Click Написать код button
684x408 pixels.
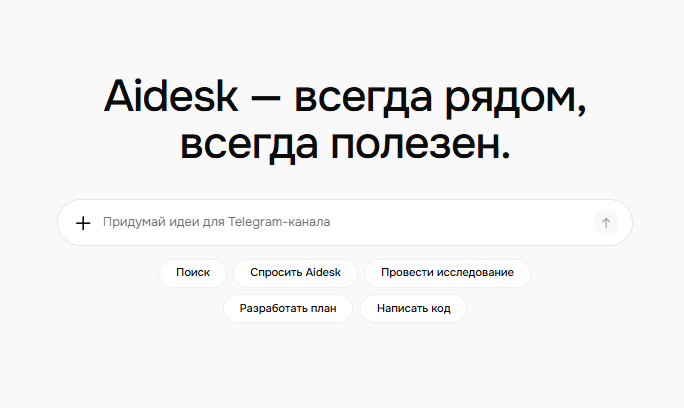pyautogui.click(x=414, y=309)
